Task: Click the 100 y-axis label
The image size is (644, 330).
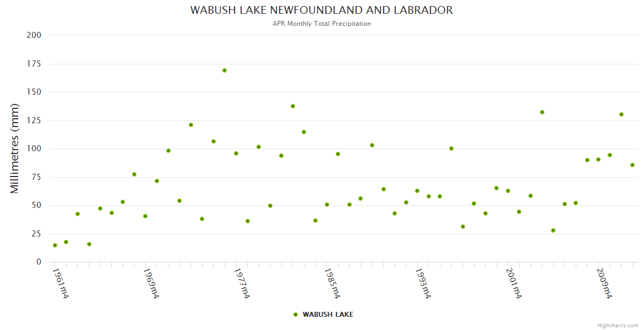Action: pos(34,148)
